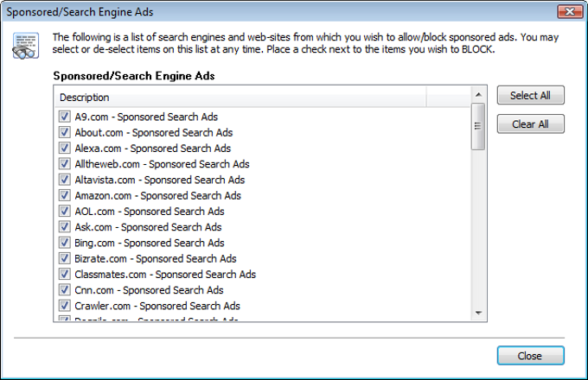Select 'Amazon.com - Sponsored Search Ads' text
Image resolution: width=588 pixels, height=380 pixels.
tap(158, 195)
